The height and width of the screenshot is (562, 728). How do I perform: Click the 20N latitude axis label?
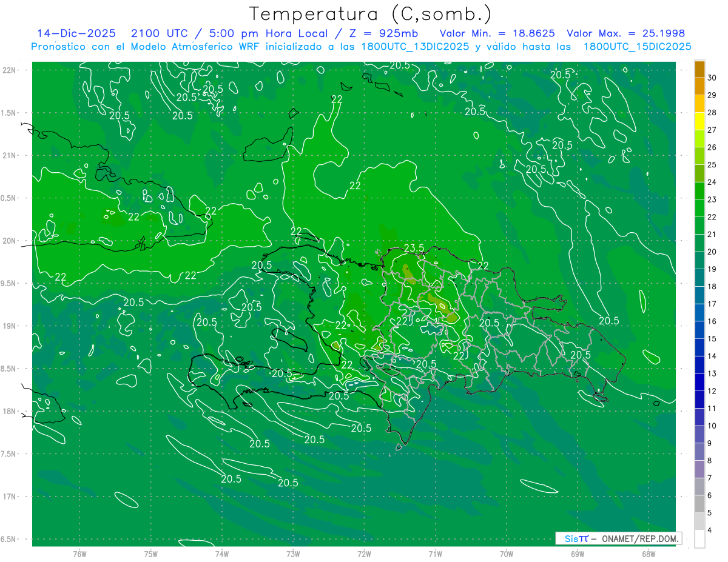[8, 241]
